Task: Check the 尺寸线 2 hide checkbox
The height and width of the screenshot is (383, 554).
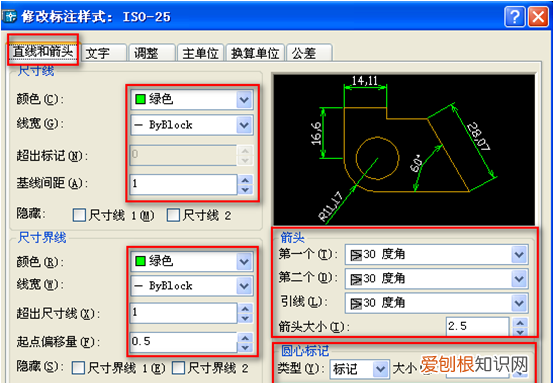Action: 173,215
